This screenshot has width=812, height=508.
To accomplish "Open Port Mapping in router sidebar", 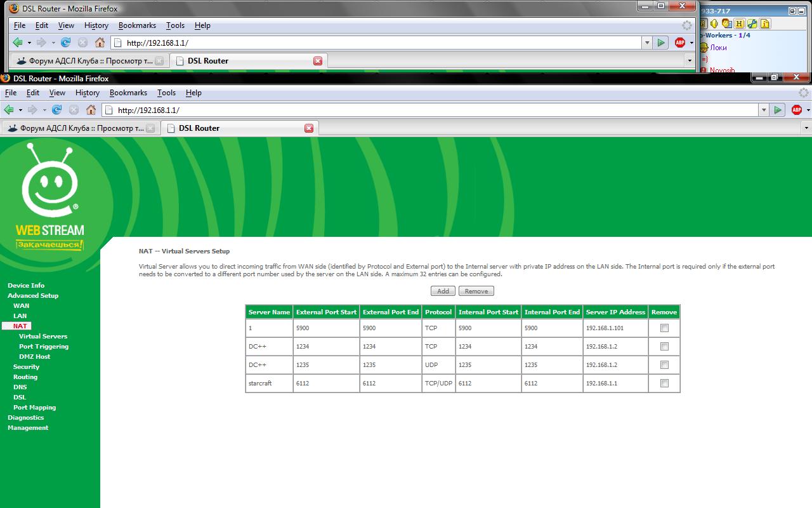I will click(34, 407).
